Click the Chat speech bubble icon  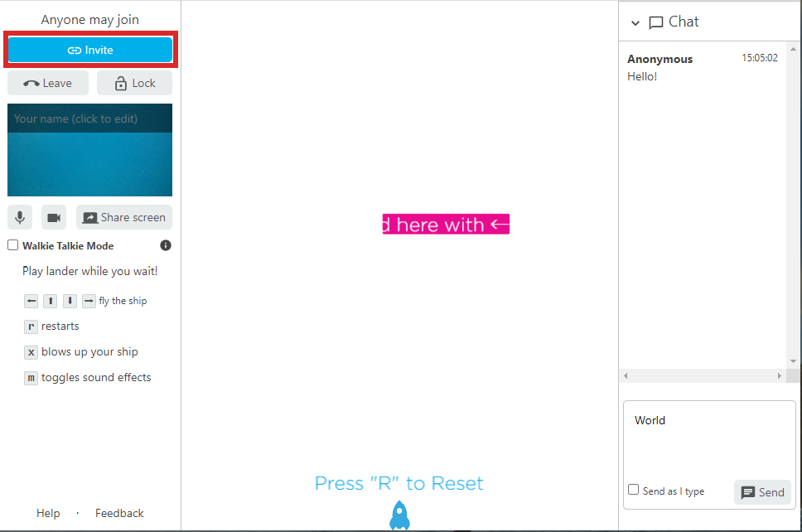pos(655,23)
